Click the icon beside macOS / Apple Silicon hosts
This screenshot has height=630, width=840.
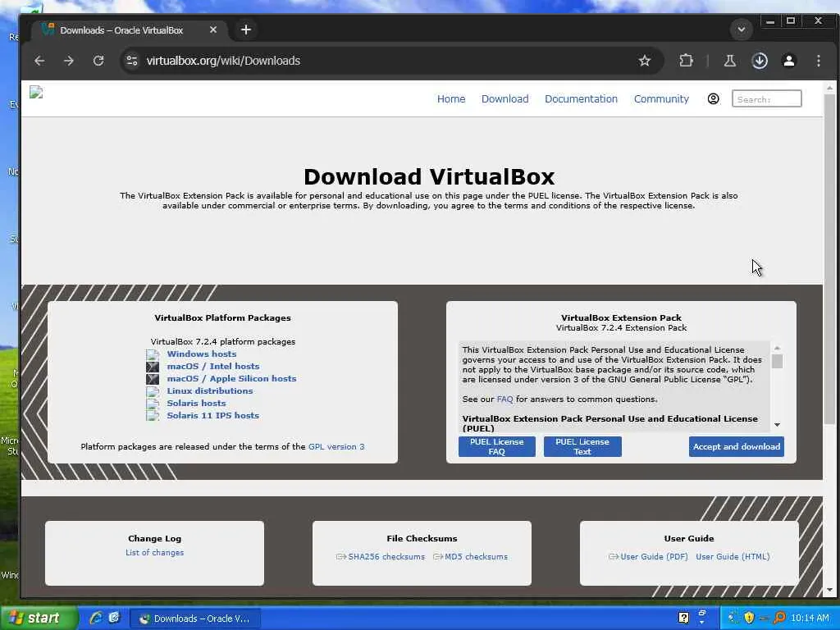pyautogui.click(x=153, y=379)
